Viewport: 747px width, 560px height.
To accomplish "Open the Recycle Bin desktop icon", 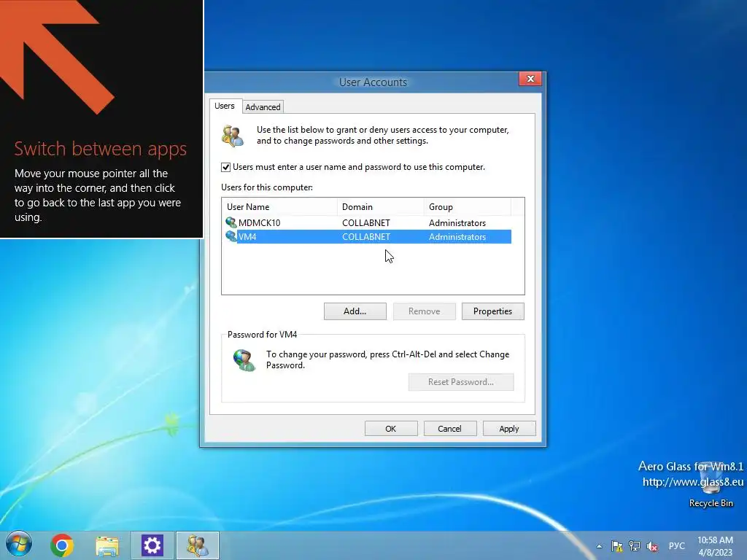I will [711, 485].
